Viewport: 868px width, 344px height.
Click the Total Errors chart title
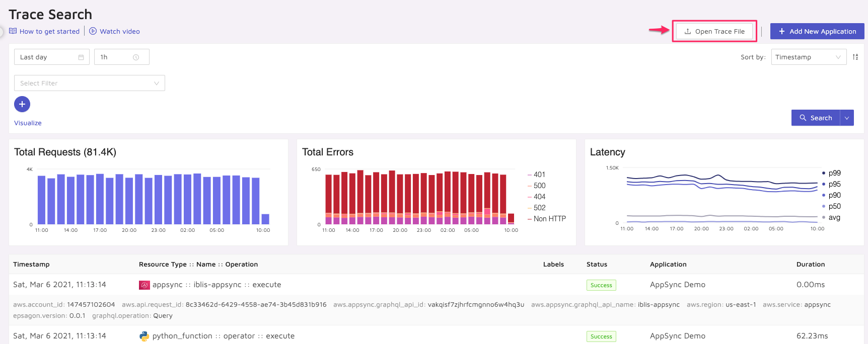(x=328, y=152)
